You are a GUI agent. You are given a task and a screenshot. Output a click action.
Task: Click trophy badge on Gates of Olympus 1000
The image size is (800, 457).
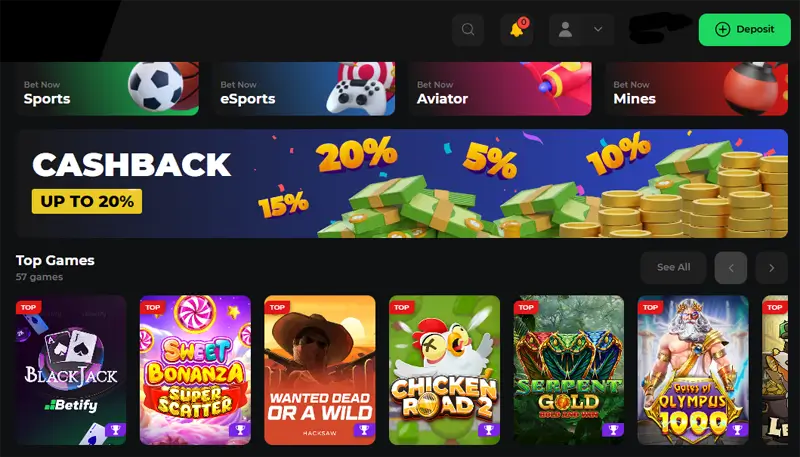[738, 430]
